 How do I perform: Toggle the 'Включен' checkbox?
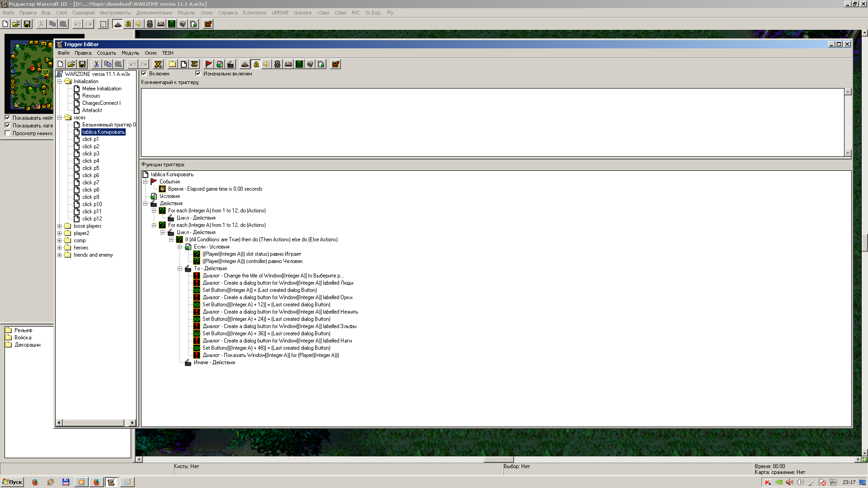tap(144, 74)
